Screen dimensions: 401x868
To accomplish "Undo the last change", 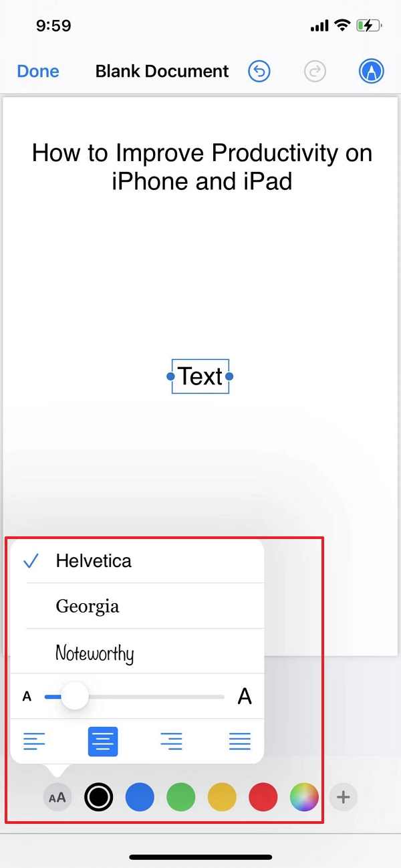I will (260, 71).
